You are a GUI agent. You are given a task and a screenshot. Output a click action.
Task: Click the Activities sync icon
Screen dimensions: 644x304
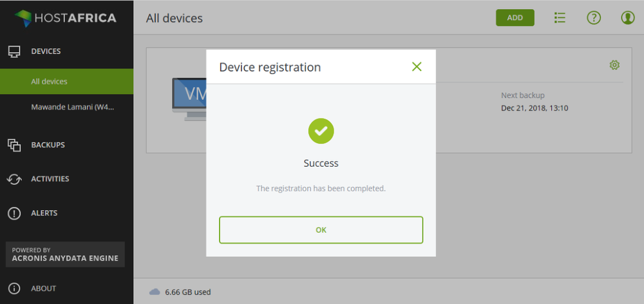pos(14,179)
